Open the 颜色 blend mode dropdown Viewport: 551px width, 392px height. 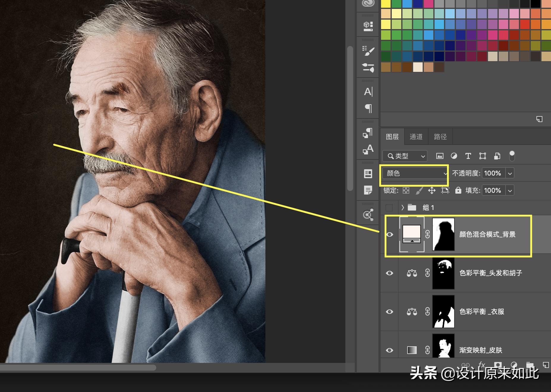click(x=415, y=173)
